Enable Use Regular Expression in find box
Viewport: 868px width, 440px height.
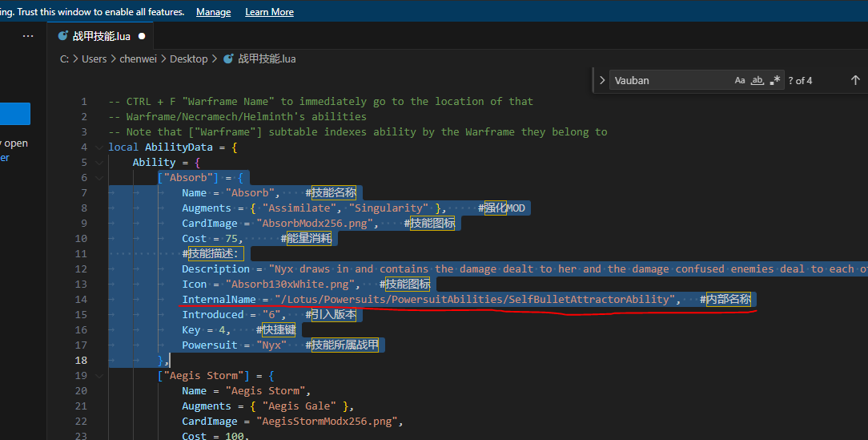774,80
